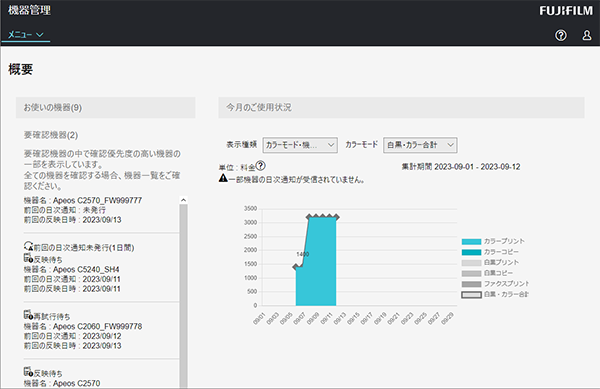600x389 pixels.
Task: Toggle カラーコピー legend swatch
Action: pos(471,252)
